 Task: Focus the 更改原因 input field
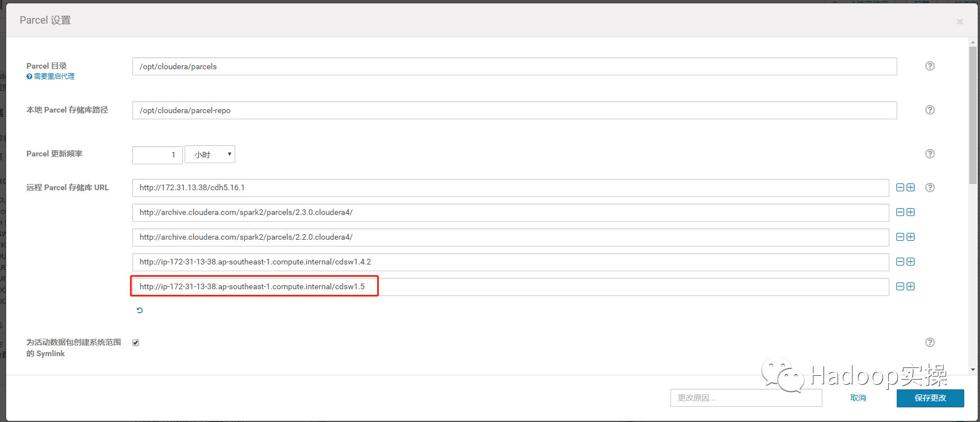(x=746, y=398)
